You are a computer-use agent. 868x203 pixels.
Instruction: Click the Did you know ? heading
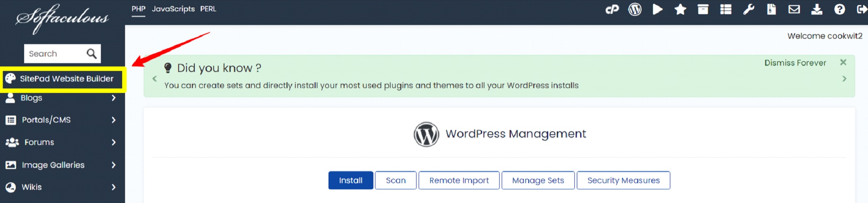pyautogui.click(x=219, y=68)
